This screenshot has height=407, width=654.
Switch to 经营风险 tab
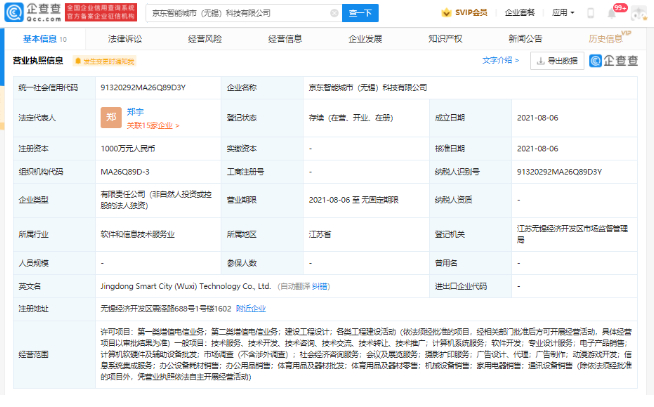tap(205, 39)
